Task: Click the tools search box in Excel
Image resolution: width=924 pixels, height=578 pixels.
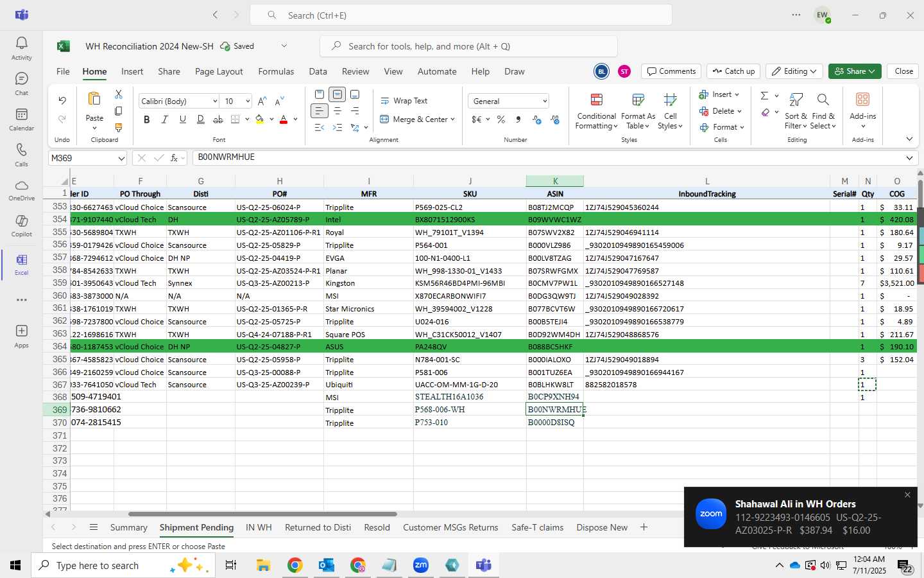Action: click(468, 46)
